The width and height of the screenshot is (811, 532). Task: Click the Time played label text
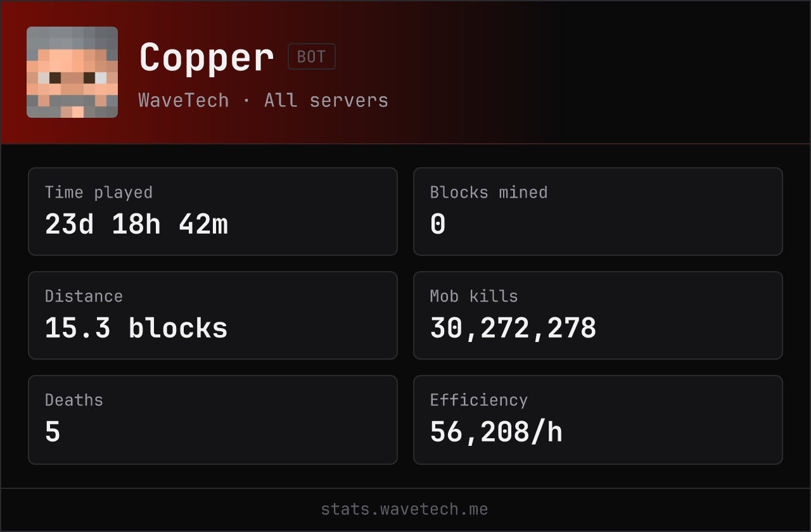coord(99,193)
